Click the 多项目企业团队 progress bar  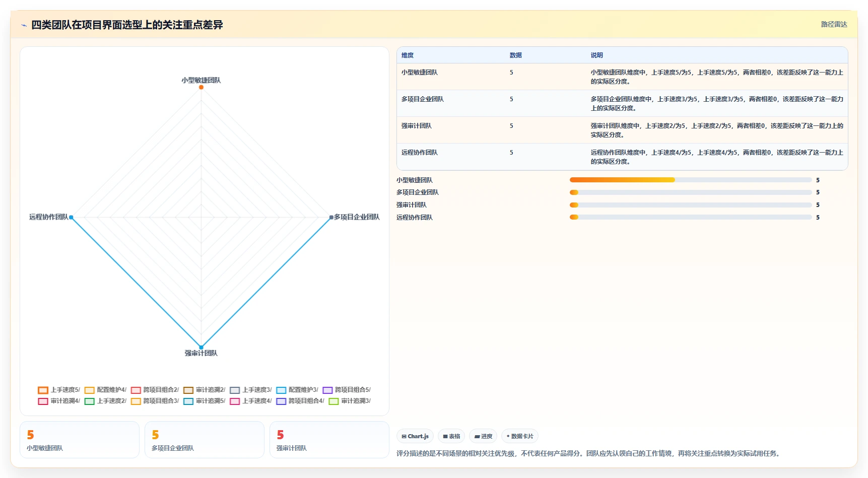tap(691, 192)
